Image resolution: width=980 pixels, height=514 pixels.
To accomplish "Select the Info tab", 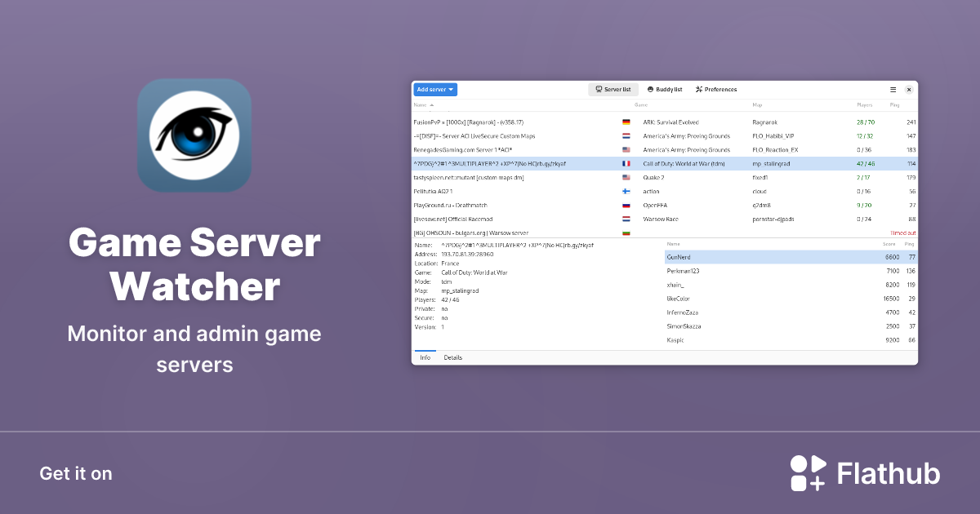I will click(x=425, y=357).
